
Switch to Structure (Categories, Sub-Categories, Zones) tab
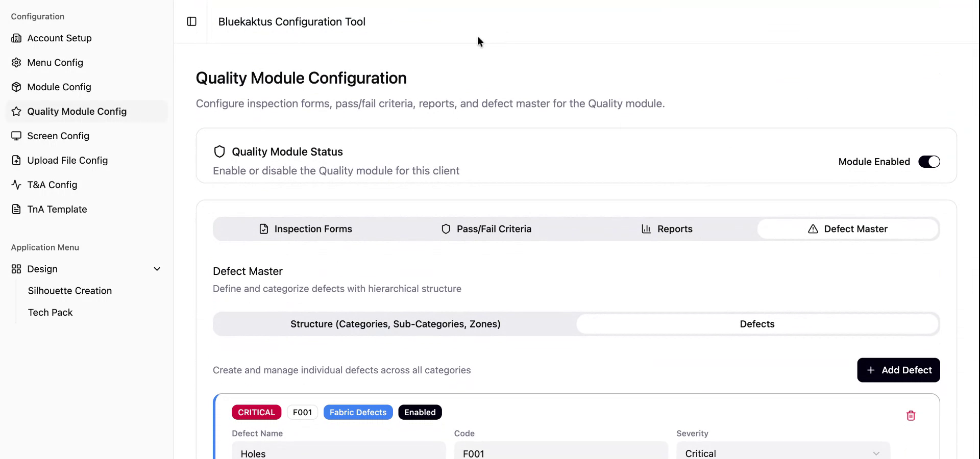(395, 324)
